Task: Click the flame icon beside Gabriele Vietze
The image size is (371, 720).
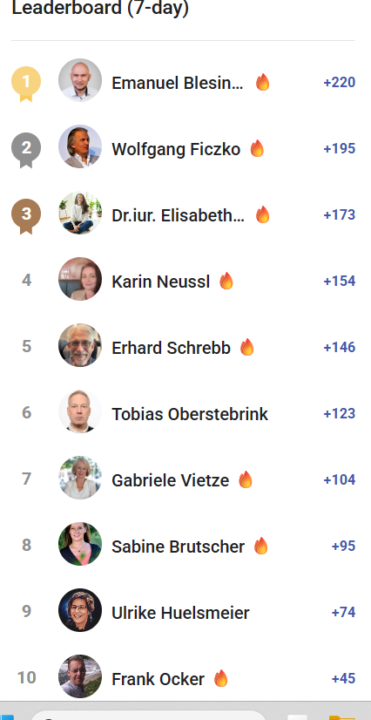Action: [246, 479]
